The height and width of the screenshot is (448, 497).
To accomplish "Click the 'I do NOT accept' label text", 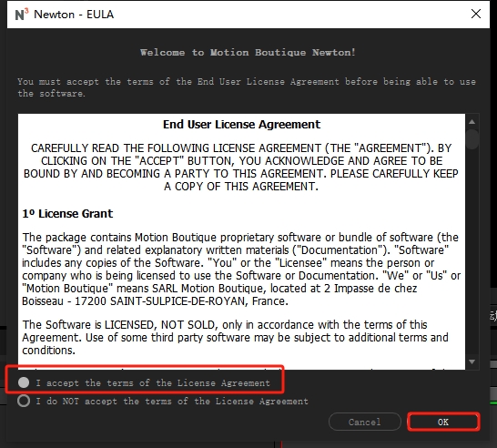I will pos(172,402).
